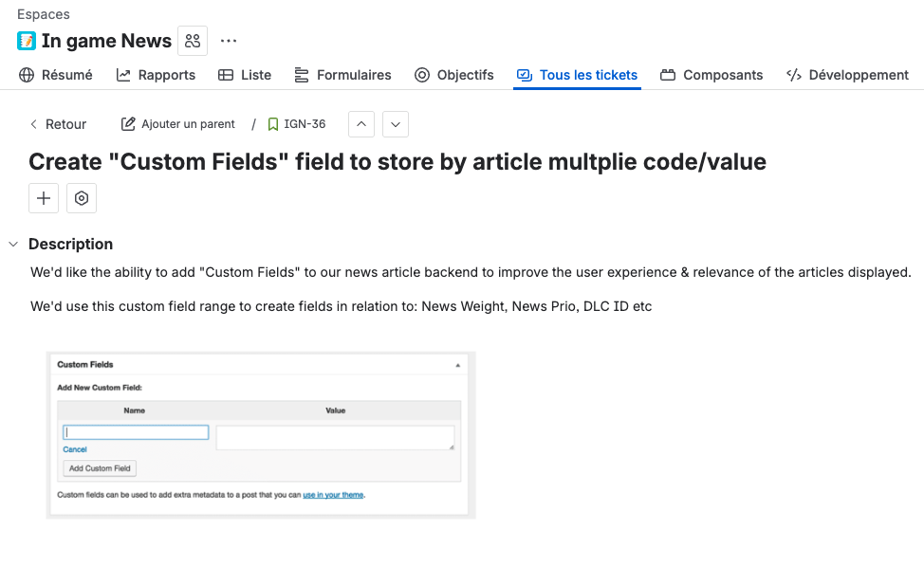The width and height of the screenshot is (924, 566).
Task: Click the IGN-36 ticket key
Action: [x=304, y=124]
